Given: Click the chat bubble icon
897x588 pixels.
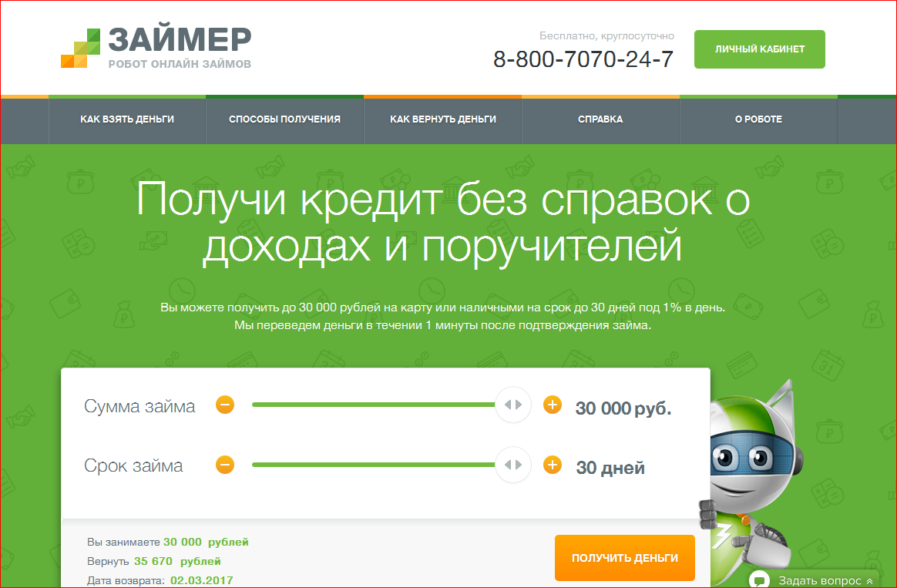Looking at the screenshot, I should pos(760,580).
